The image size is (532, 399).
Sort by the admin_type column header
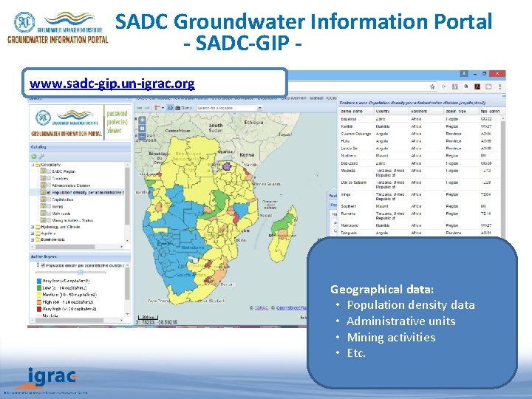coord(461,112)
